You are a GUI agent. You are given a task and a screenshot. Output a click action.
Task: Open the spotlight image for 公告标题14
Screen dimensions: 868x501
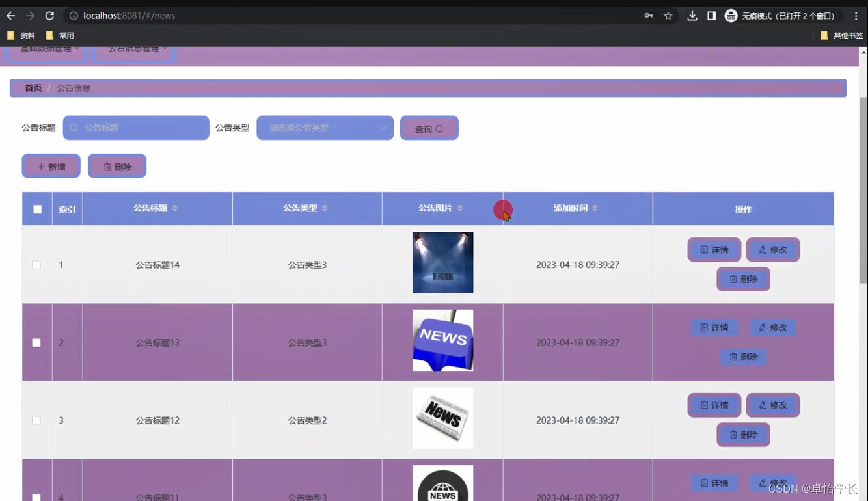click(443, 263)
